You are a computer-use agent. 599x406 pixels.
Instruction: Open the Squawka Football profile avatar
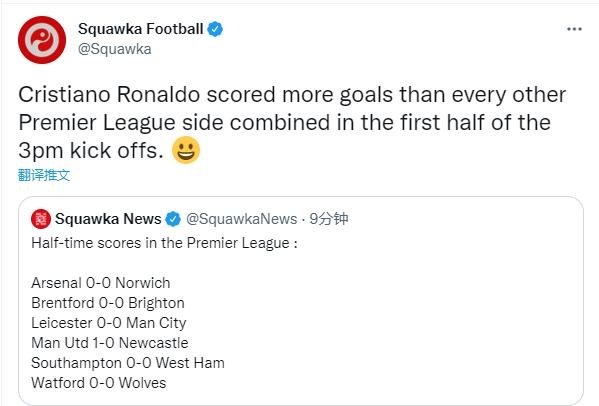click(x=42, y=40)
